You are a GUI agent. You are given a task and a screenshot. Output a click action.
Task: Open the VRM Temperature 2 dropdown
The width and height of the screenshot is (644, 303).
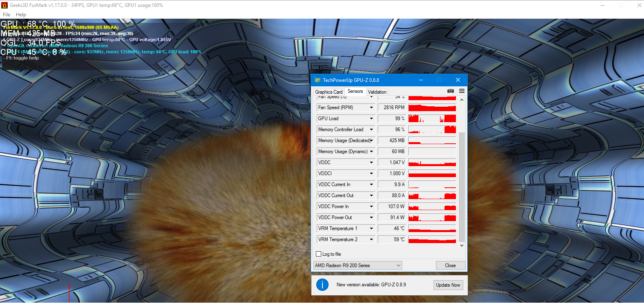click(371, 239)
